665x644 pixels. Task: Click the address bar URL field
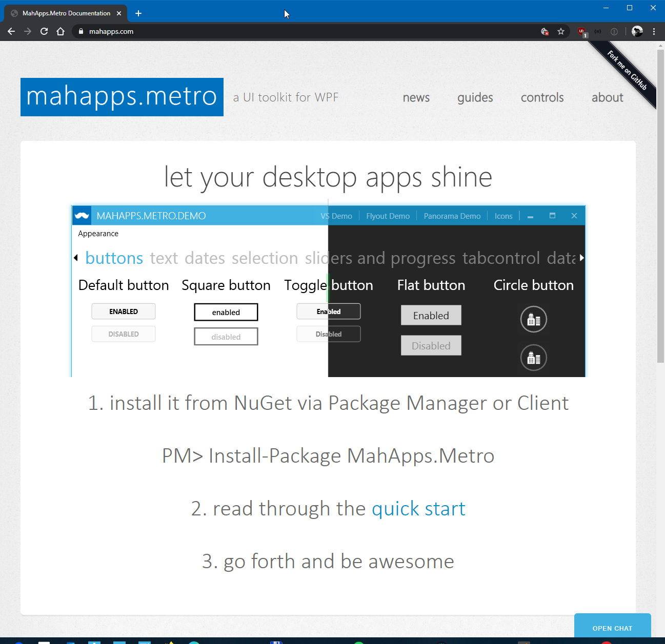(x=308, y=31)
